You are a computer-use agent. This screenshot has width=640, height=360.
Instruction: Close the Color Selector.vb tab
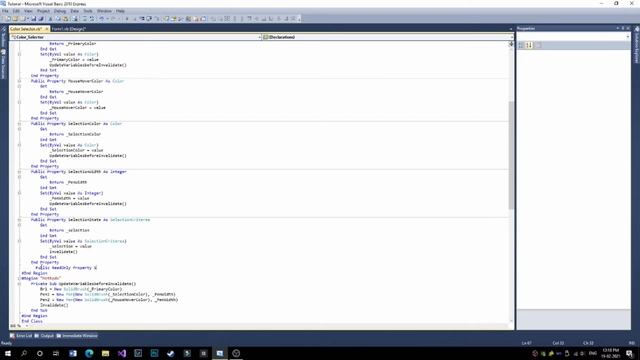47,29
